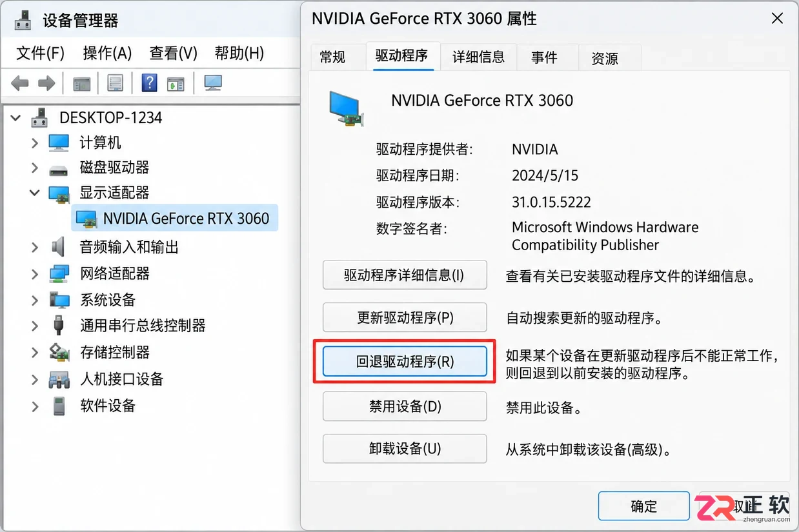Click the 卸载设备(U) button
The height and width of the screenshot is (532, 799).
click(x=405, y=448)
